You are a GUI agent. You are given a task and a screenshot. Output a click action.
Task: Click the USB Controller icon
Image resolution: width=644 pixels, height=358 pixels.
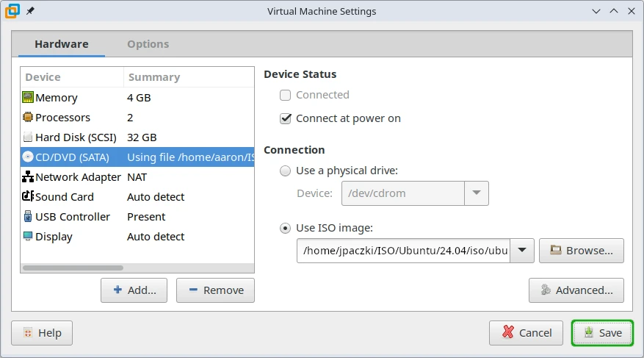click(28, 217)
